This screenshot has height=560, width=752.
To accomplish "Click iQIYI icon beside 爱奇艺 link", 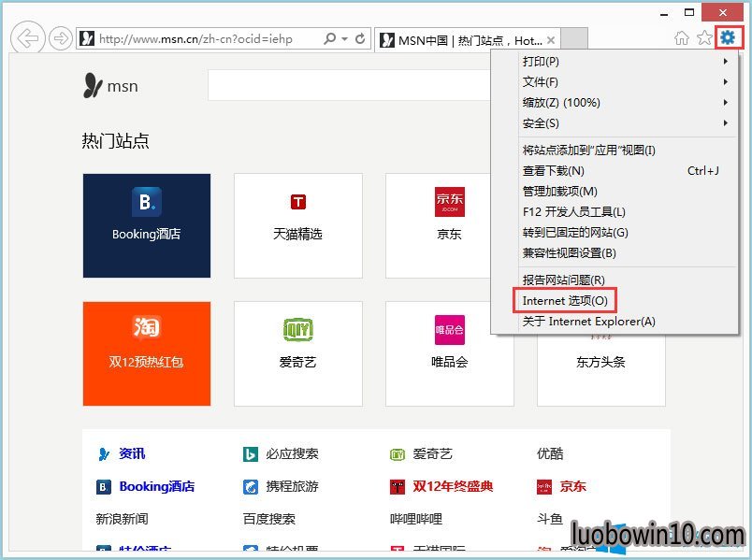I will coord(398,454).
